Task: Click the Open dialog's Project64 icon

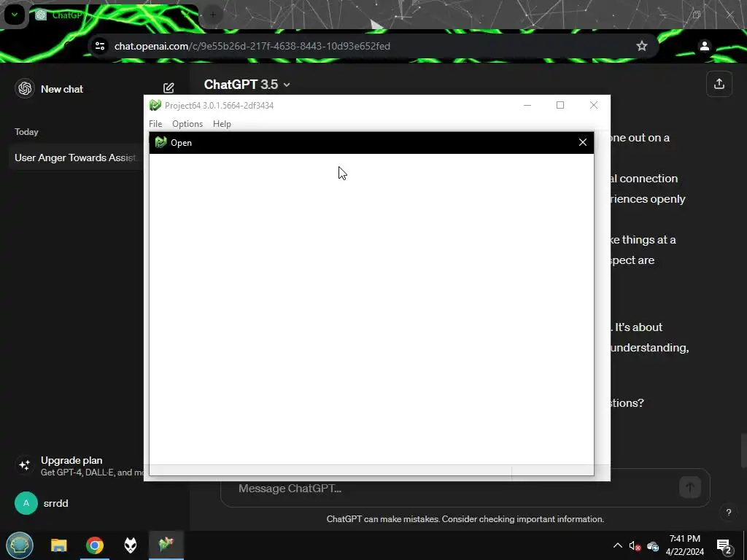Action: click(161, 142)
